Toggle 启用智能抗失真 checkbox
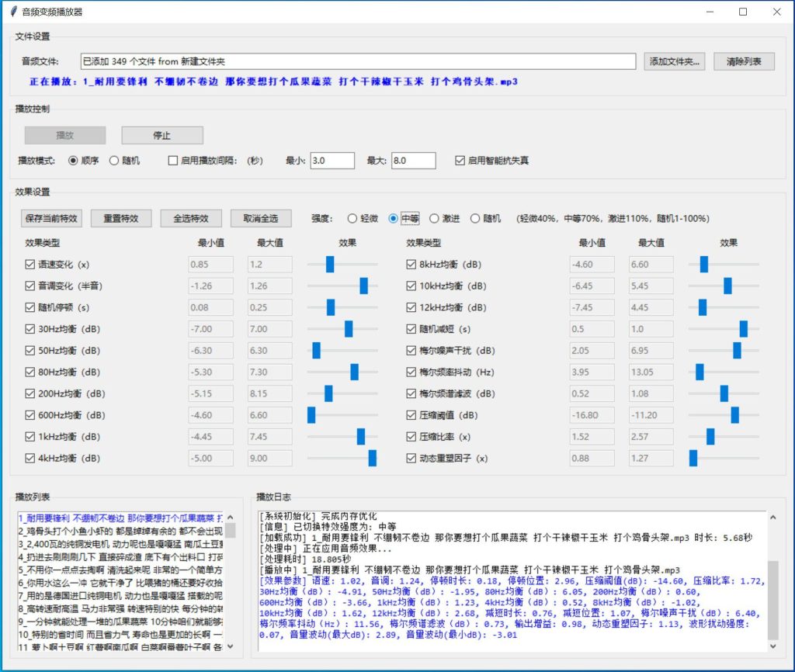795x672 pixels. pos(460,161)
